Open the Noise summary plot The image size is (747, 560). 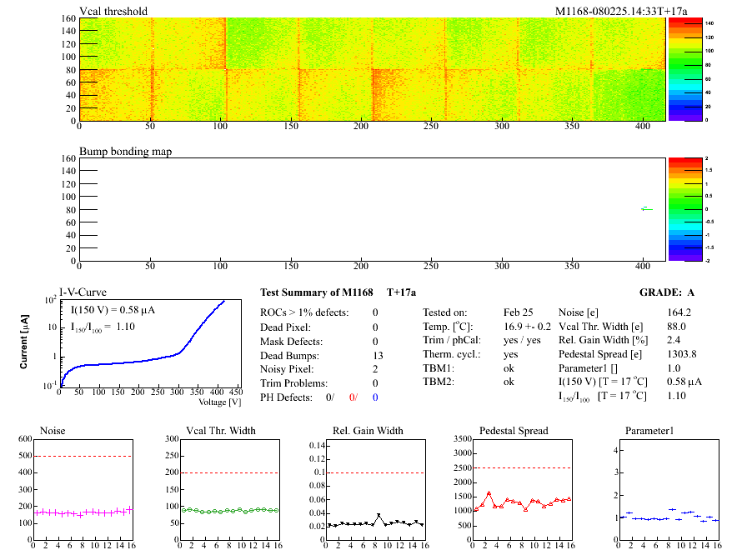83,489
